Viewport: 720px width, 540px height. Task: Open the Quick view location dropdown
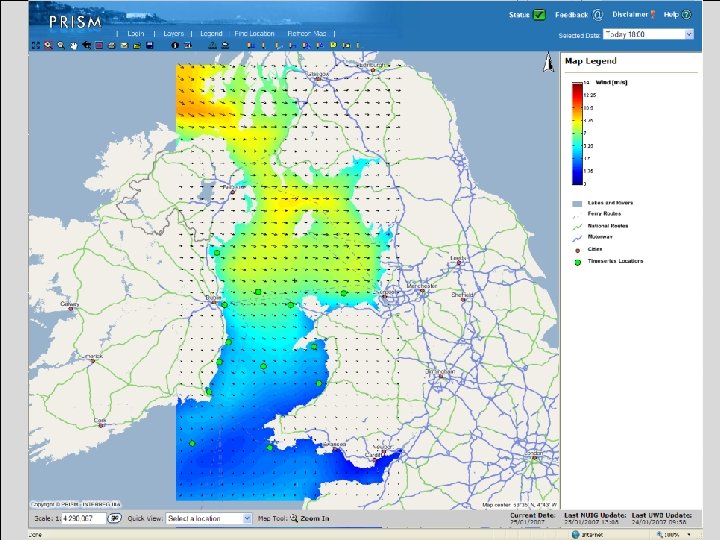[208, 518]
